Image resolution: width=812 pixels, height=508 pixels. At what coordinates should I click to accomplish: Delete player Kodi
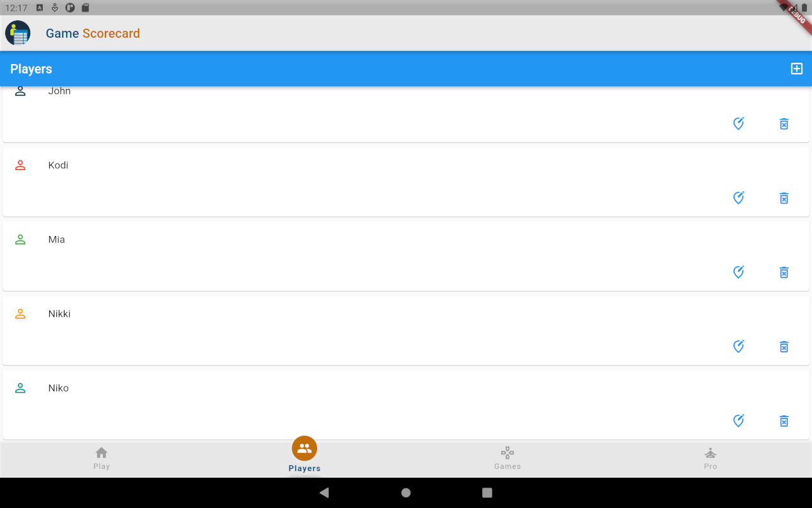(x=784, y=198)
